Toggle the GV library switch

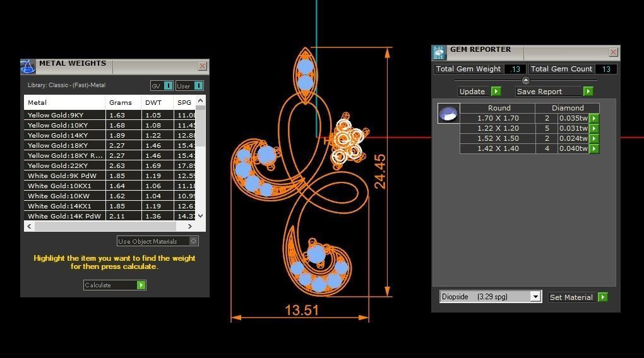pos(169,86)
